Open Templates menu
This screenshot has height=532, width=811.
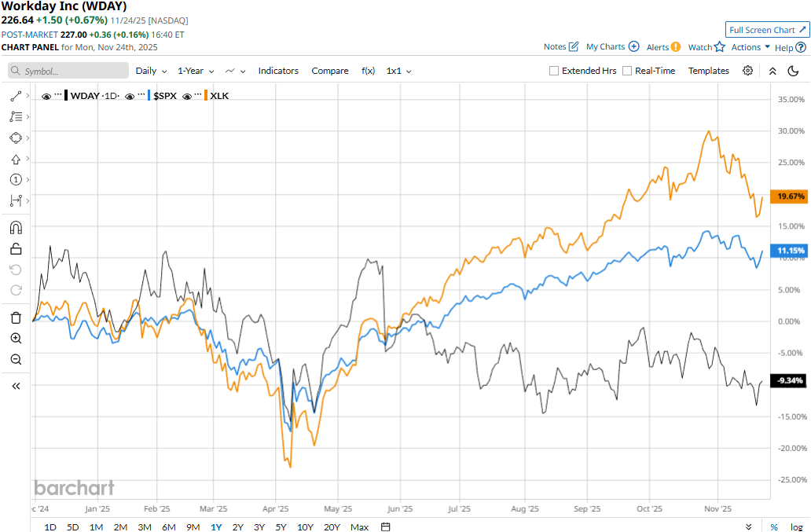tap(709, 71)
